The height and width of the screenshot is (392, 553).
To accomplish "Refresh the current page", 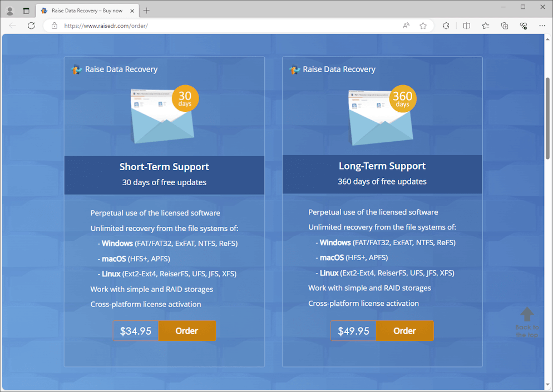I will pos(31,26).
